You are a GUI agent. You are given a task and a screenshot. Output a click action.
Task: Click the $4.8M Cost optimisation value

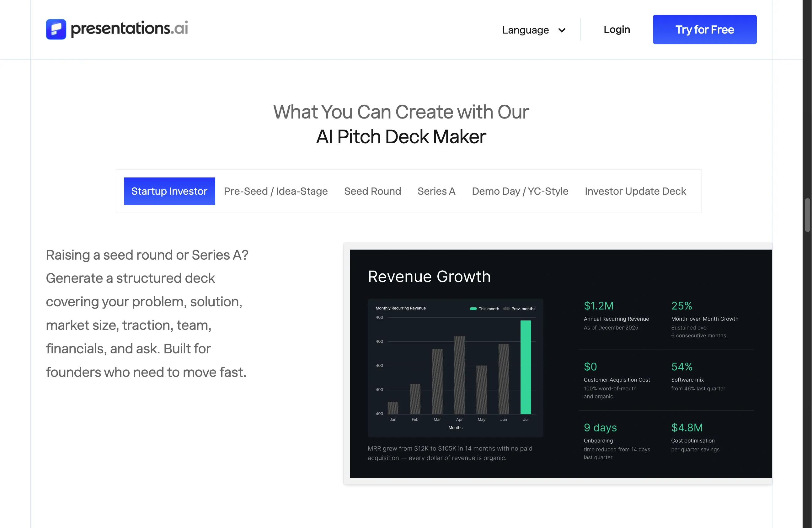(686, 427)
